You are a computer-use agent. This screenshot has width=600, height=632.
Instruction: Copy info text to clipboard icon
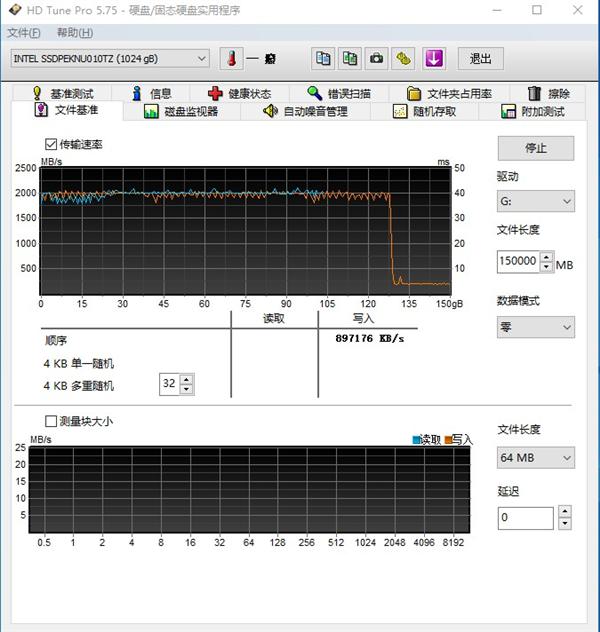[x=323, y=59]
